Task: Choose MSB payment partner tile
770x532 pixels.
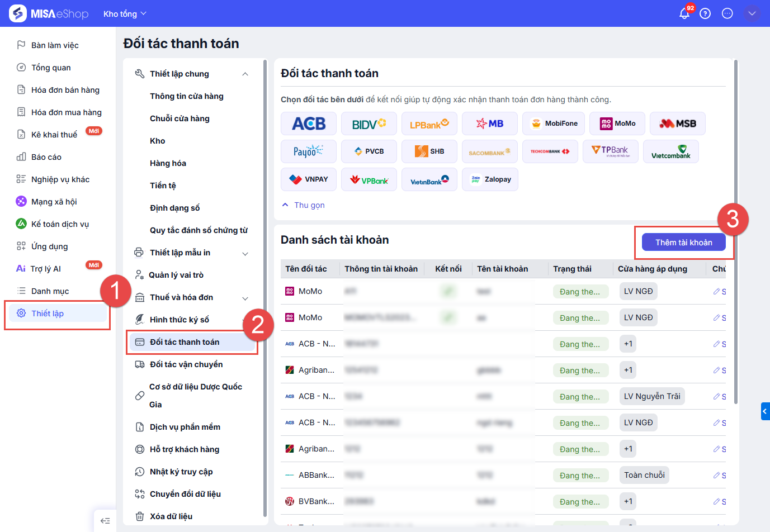Action: [x=678, y=123]
